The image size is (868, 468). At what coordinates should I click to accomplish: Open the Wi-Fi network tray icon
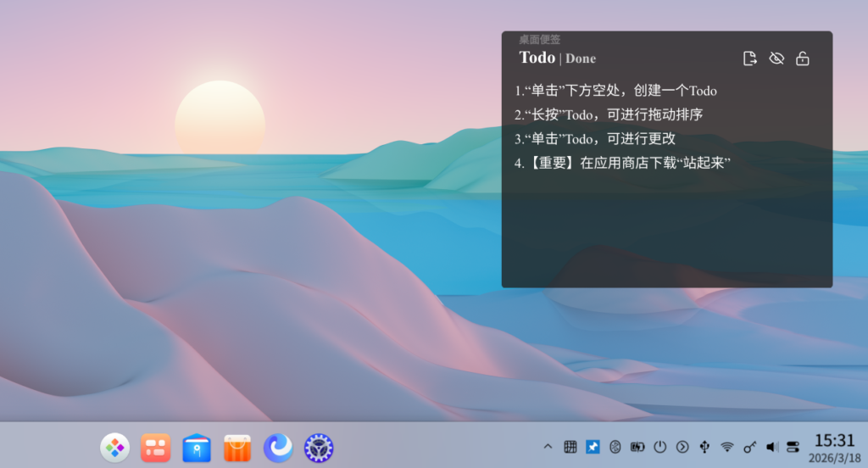pos(726,447)
